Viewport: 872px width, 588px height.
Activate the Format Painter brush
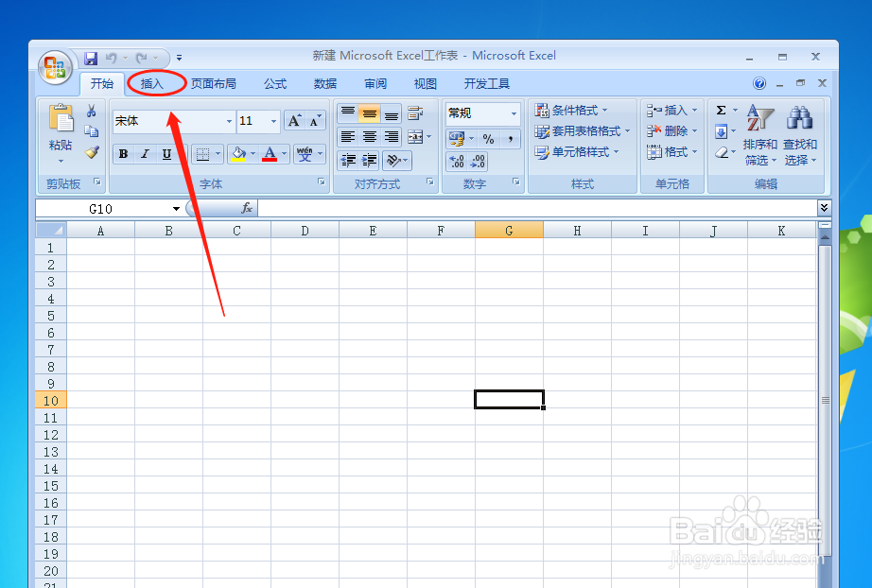92,151
